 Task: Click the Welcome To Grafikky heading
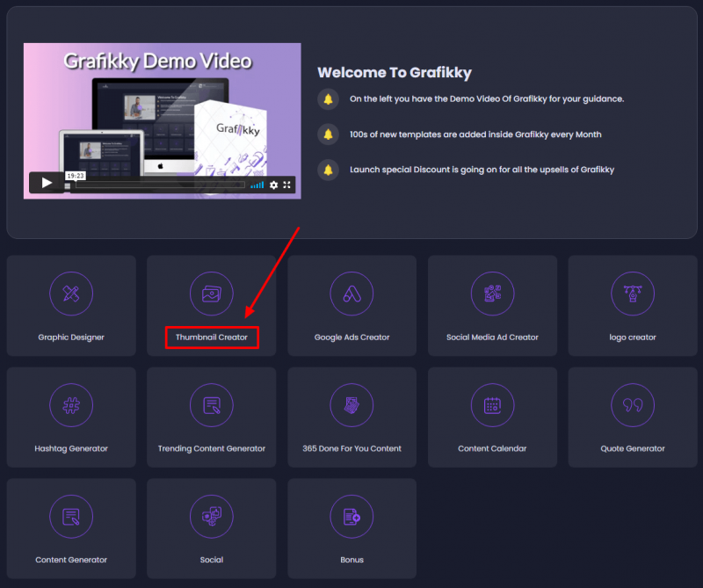(395, 73)
